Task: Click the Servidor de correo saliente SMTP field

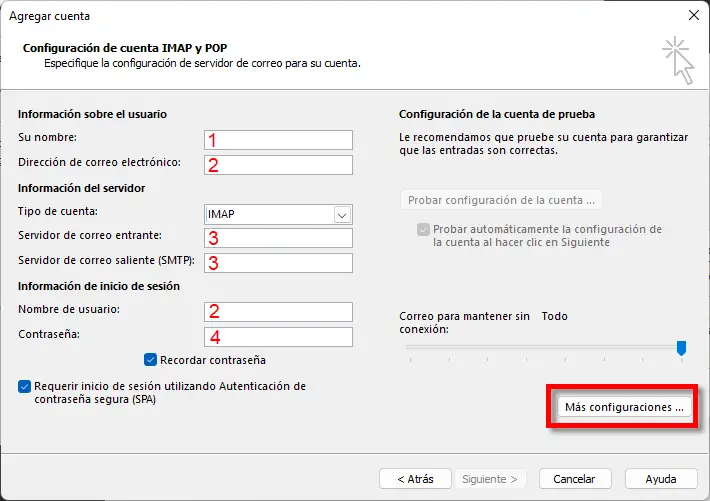Action: [278, 263]
